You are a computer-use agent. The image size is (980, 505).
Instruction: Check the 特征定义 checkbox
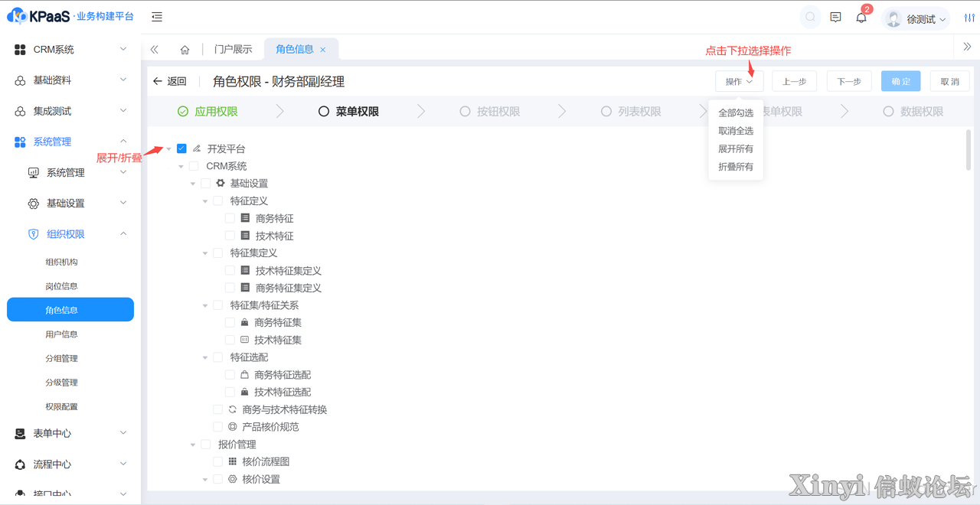(x=218, y=201)
